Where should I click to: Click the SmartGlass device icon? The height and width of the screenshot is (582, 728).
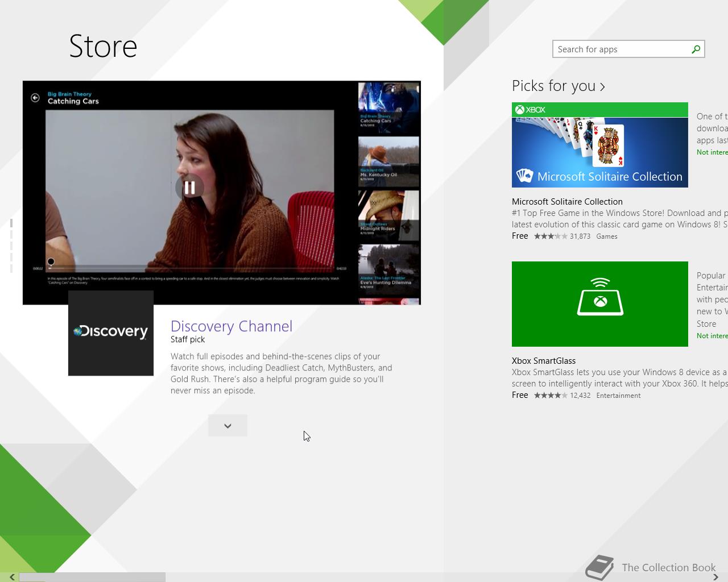(600, 297)
